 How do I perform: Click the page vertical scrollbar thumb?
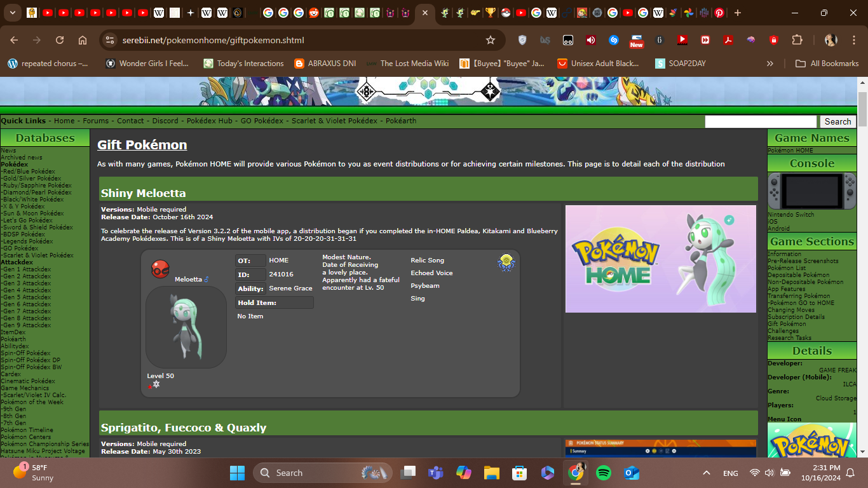coord(862,110)
